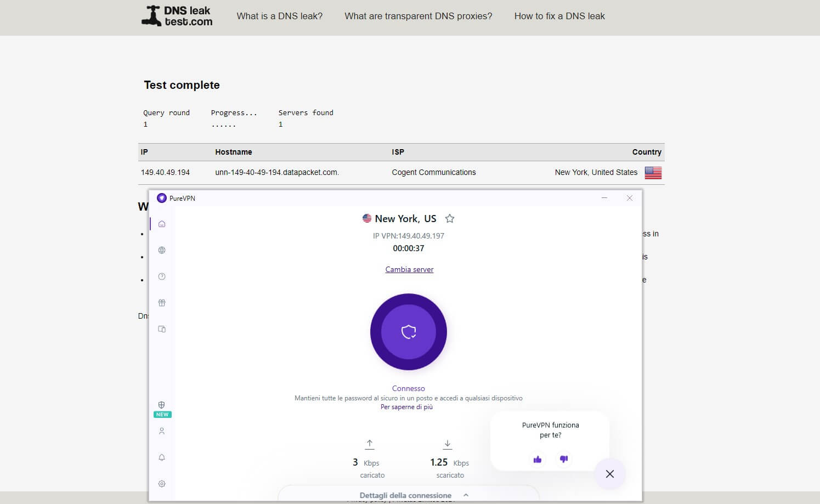Click the US flag beside New York, US

pyautogui.click(x=367, y=218)
